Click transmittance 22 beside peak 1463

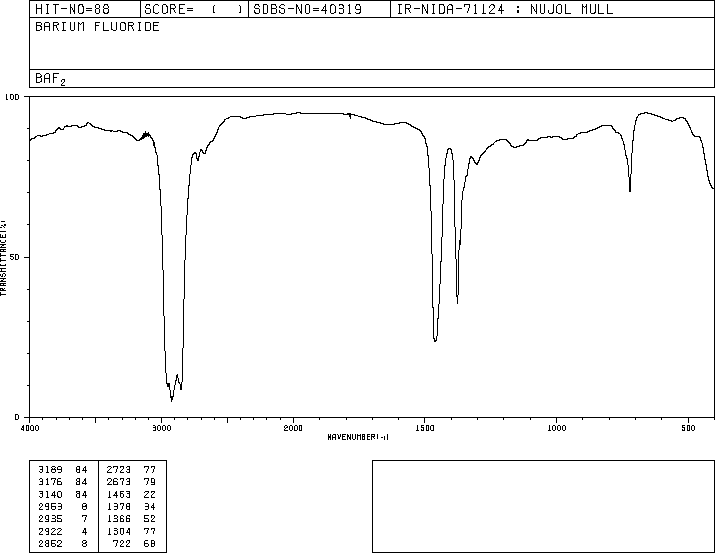(x=150, y=495)
